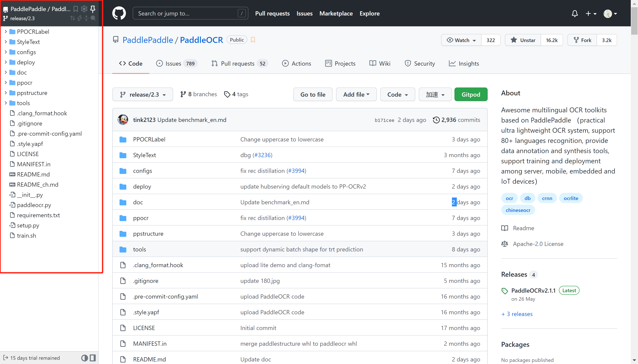638x364 pixels.
Task: Click the lightning bolt icon in sidebar
Action: (80, 18)
